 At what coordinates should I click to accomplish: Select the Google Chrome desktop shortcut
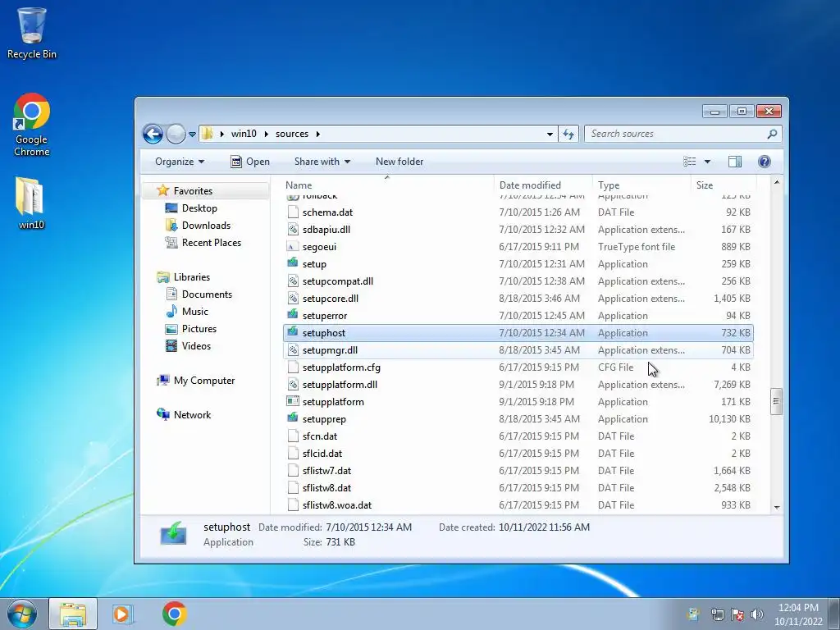pyautogui.click(x=32, y=125)
